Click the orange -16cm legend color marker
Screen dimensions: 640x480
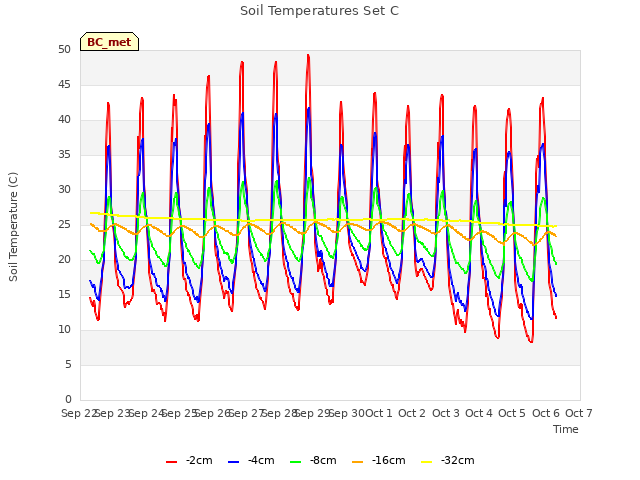tap(358, 462)
